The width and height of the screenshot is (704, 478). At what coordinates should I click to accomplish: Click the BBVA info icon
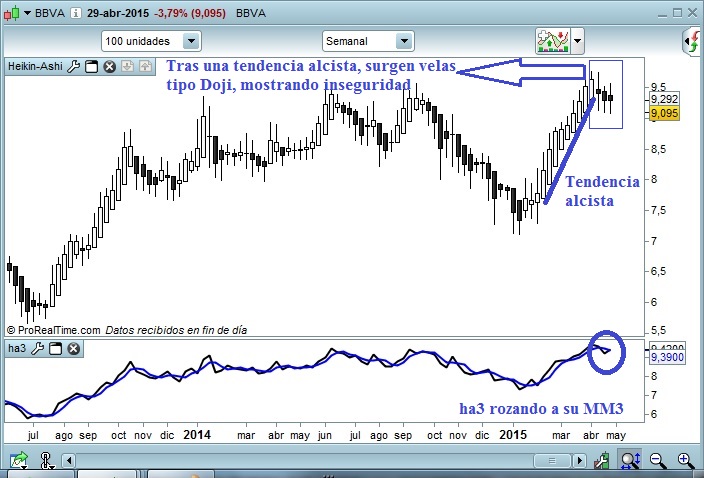76,13
